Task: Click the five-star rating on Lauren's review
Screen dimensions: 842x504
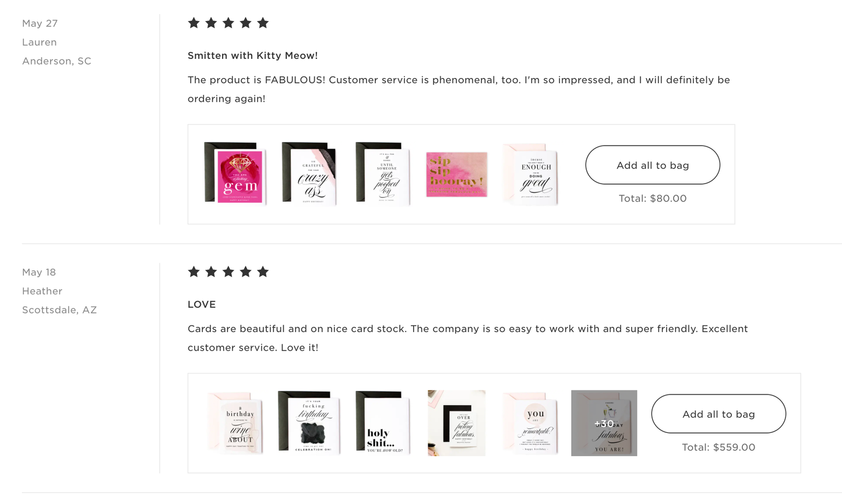Action: pos(228,23)
